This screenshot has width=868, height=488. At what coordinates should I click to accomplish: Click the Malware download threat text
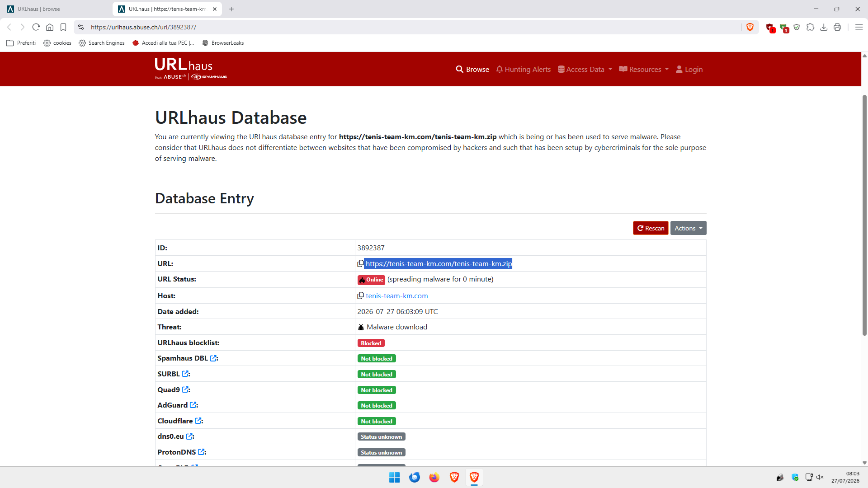coord(396,327)
